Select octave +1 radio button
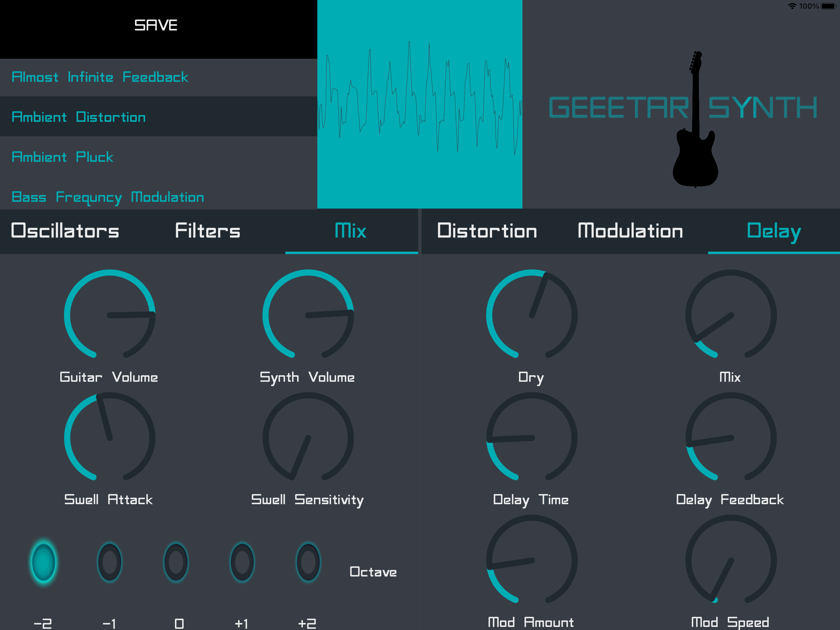The width and height of the screenshot is (840, 630). [242, 562]
